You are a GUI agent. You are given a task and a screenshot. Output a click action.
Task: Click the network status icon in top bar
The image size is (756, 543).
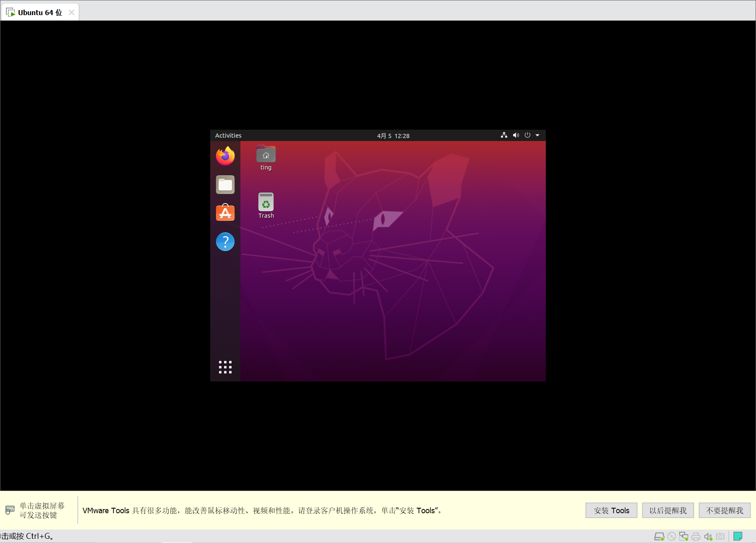[504, 135]
